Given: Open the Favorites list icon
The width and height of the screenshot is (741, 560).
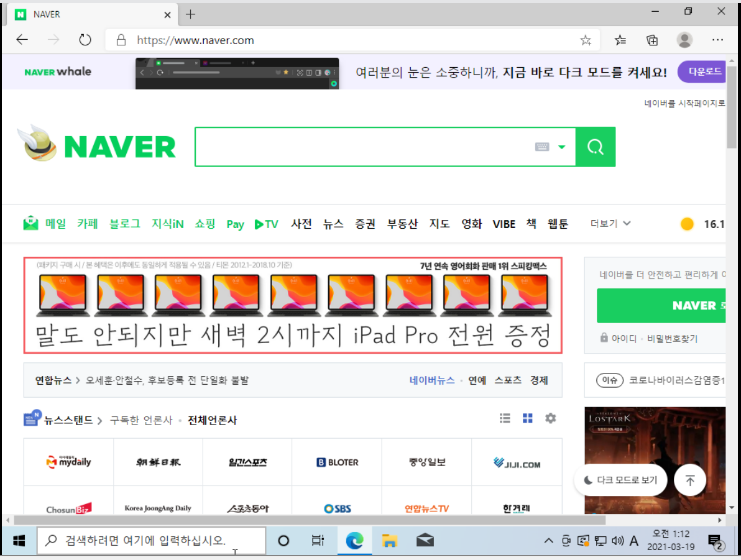Looking at the screenshot, I should pyautogui.click(x=620, y=40).
